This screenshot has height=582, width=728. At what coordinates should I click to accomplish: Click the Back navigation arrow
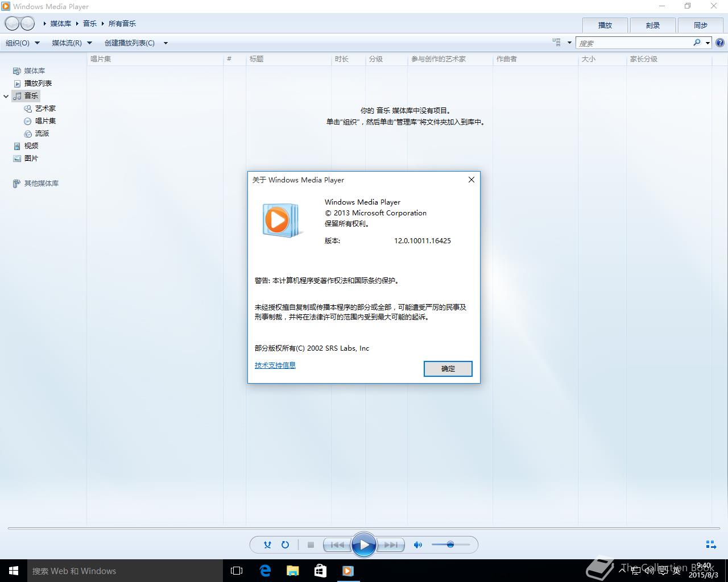click(x=12, y=24)
